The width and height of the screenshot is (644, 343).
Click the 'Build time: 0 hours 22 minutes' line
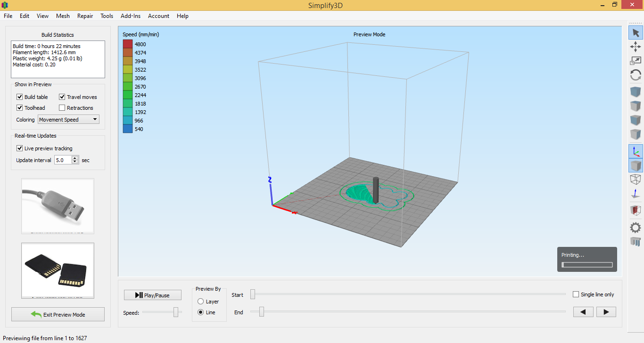click(x=47, y=46)
